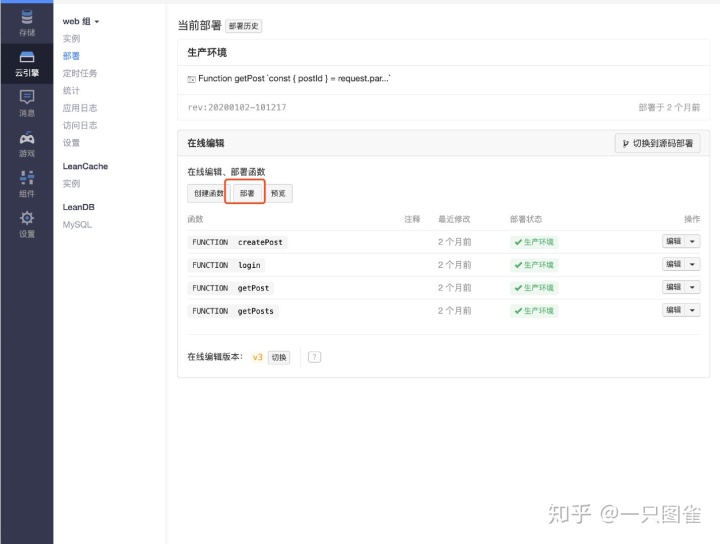Open dropdown arrow for login row

[x=692, y=264]
